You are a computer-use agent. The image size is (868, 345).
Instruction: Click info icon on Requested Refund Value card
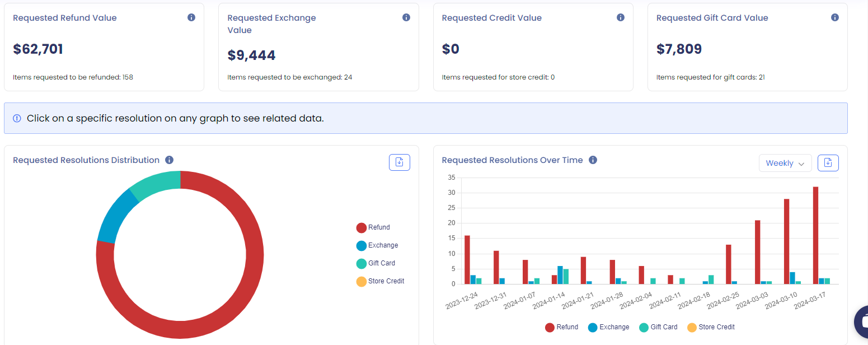coord(191,17)
